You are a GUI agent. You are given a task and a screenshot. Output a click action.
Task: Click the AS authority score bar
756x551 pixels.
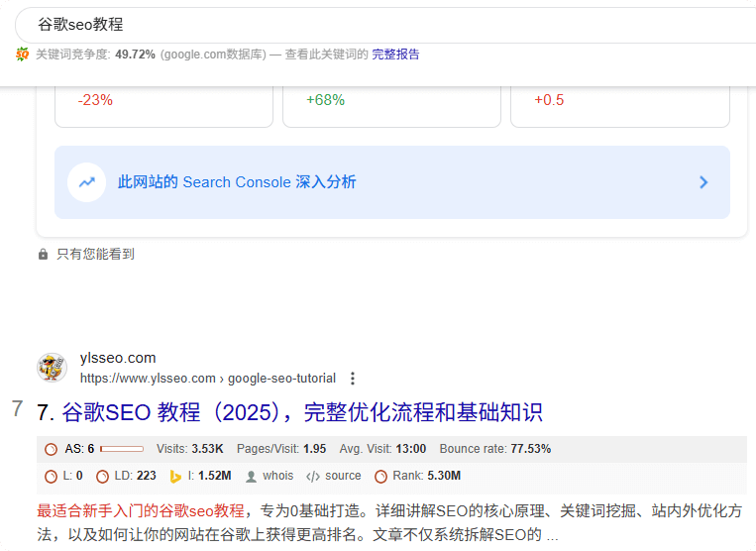click(122, 449)
